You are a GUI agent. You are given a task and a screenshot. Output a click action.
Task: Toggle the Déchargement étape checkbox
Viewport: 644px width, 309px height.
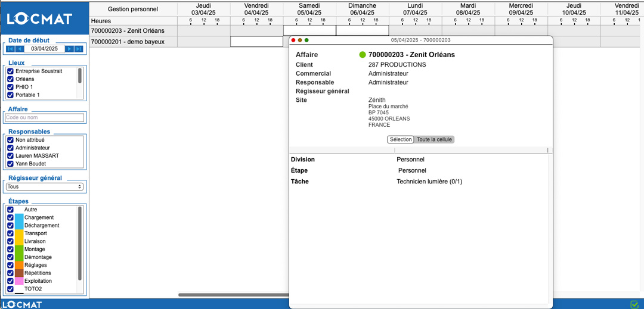coord(11,226)
